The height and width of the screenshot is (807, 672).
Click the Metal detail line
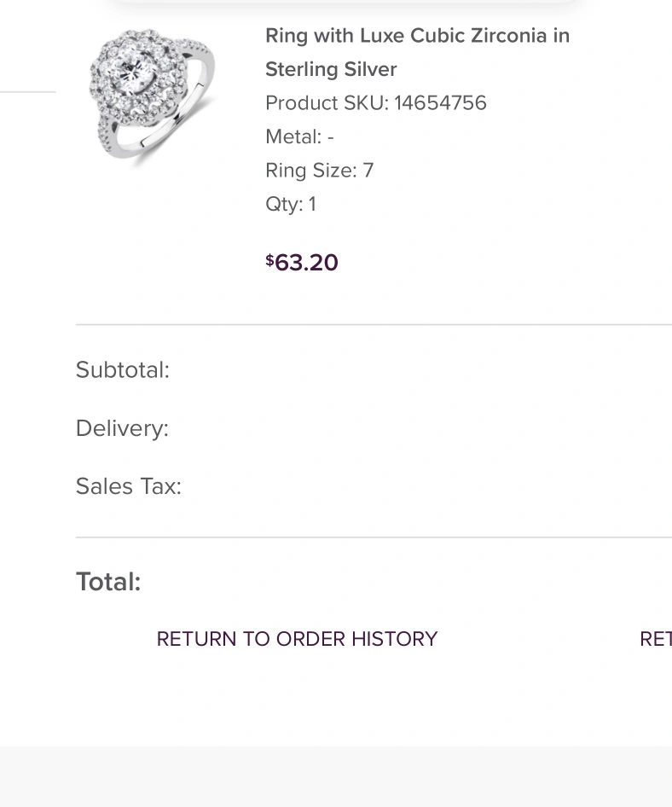point(299,136)
